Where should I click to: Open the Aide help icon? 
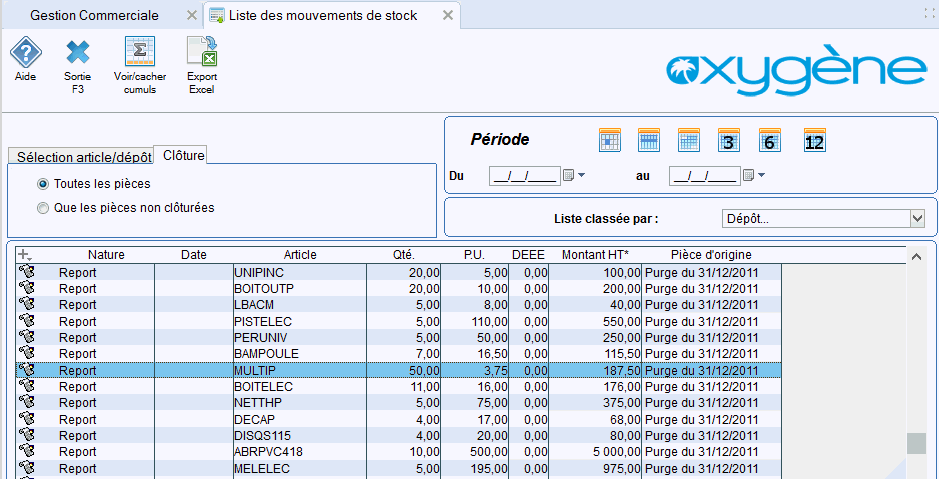point(25,53)
